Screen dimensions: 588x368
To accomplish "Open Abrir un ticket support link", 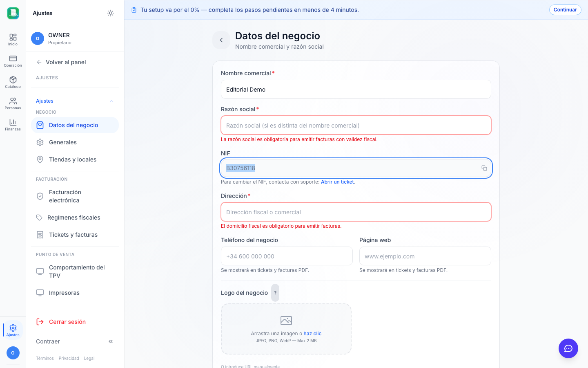I will coord(337,182).
